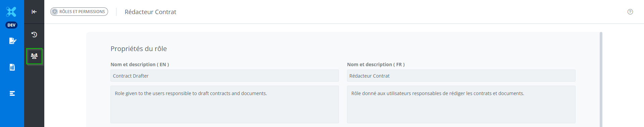Open the contract signing pen icon
The width and height of the screenshot is (644, 127).
coord(12,41)
